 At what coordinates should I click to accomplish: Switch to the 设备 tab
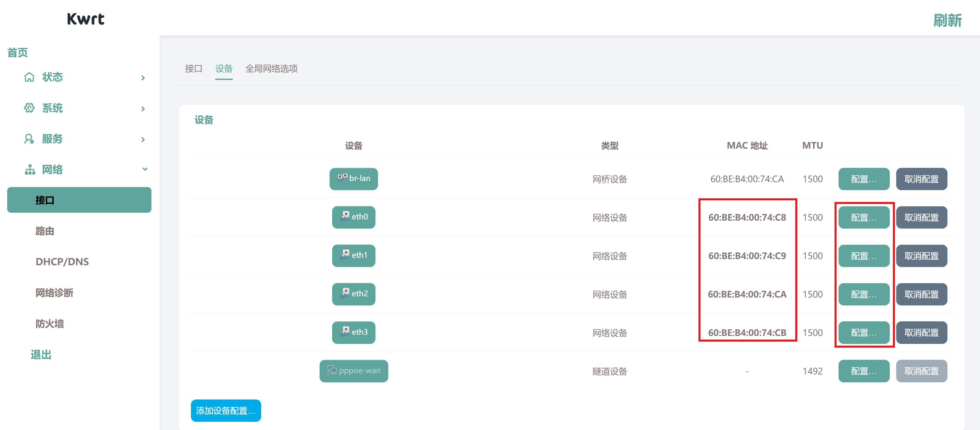click(x=224, y=68)
